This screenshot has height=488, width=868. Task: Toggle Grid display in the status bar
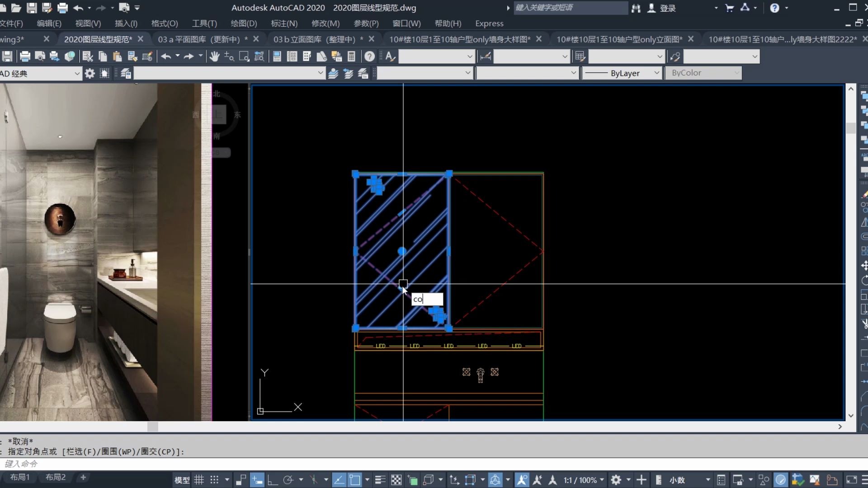pos(199,480)
